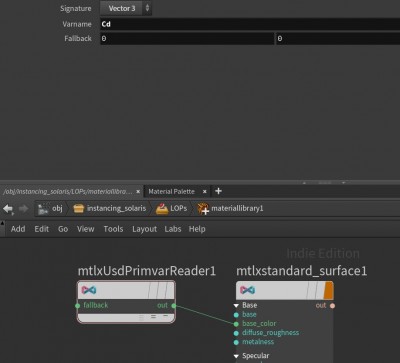Click the obj network icon in path bar
This screenshot has height=363, width=400.
point(43,209)
